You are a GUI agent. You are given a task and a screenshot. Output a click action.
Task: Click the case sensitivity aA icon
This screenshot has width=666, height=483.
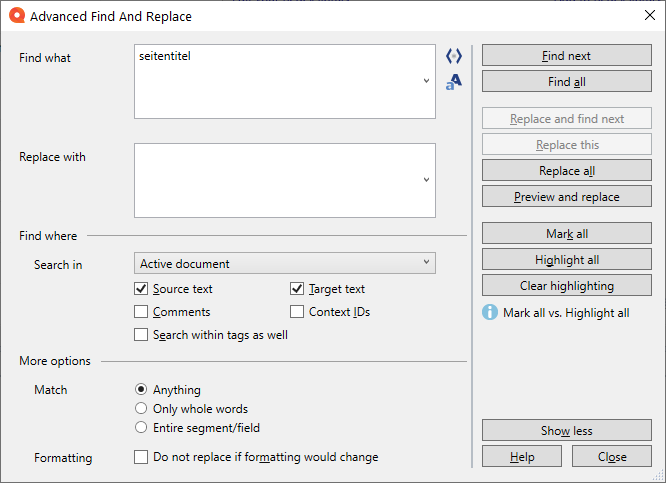coord(454,82)
